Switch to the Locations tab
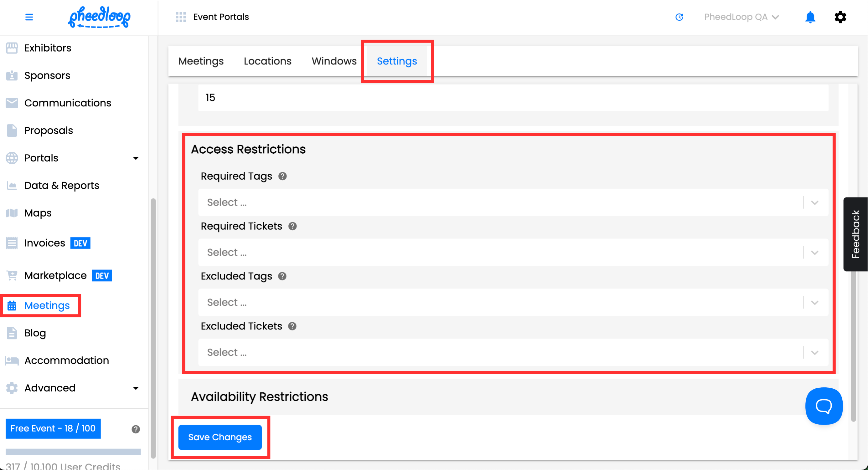 point(267,61)
